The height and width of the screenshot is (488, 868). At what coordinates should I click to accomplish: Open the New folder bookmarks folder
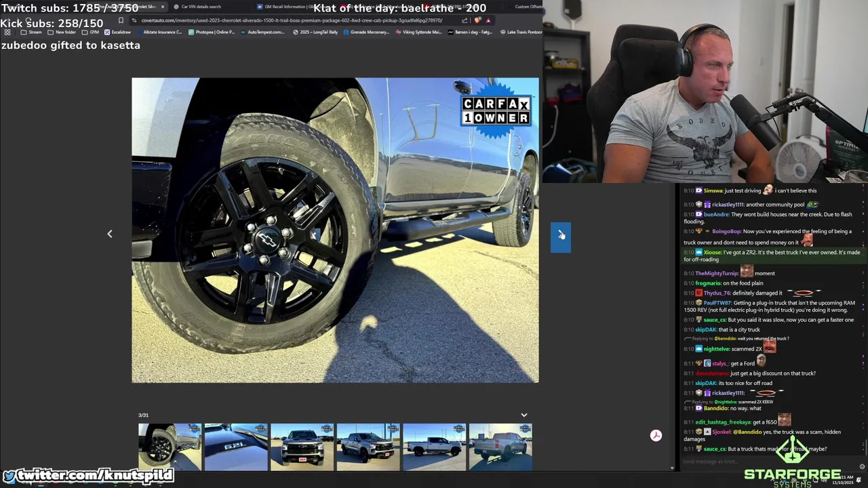click(x=62, y=32)
